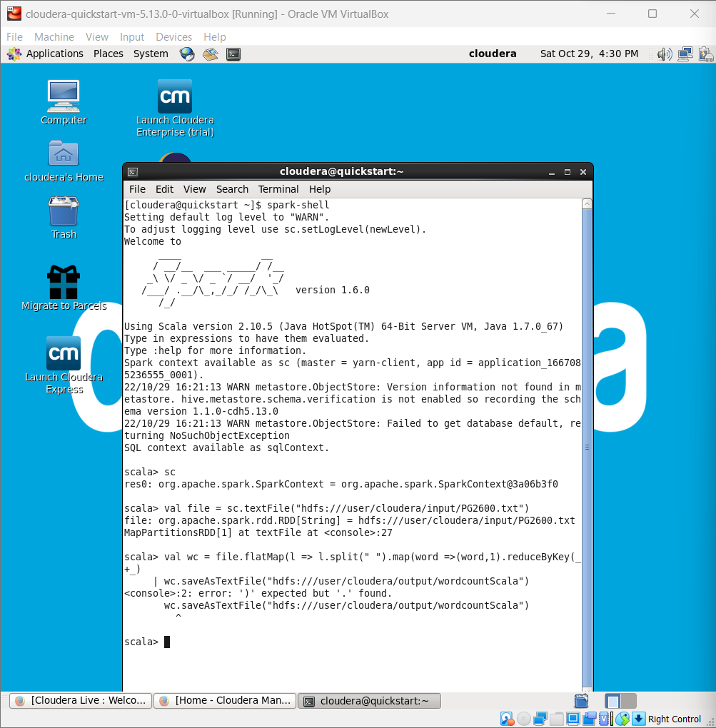
Task: Click the Right Control host key label
Action: coord(674,719)
